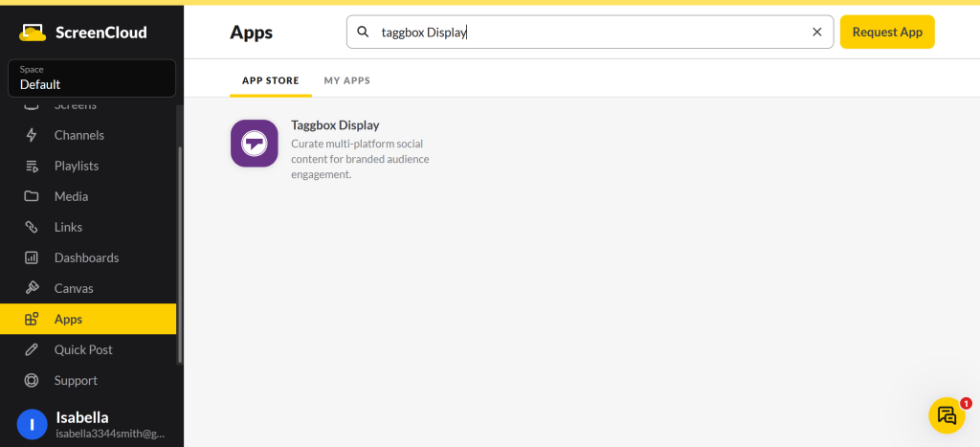
Task: Click the search magnifier icon
Action: click(x=363, y=32)
